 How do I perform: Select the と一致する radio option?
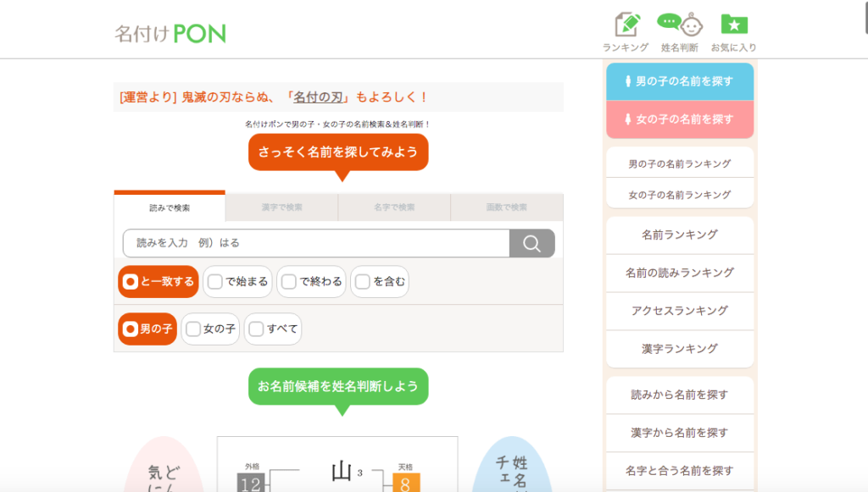point(159,282)
